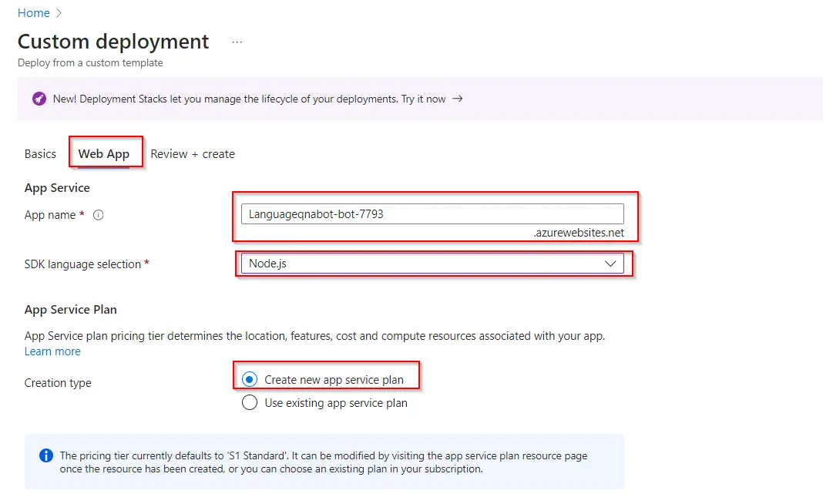Click the blue info icon in pricing note

click(46, 455)
